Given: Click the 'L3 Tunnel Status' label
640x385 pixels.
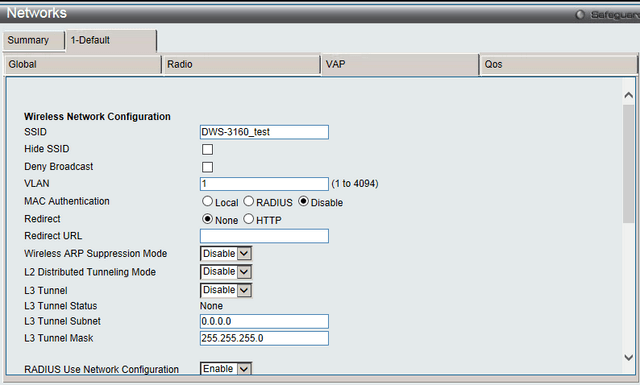Looking at the screenshot, I should coord(60,306).
